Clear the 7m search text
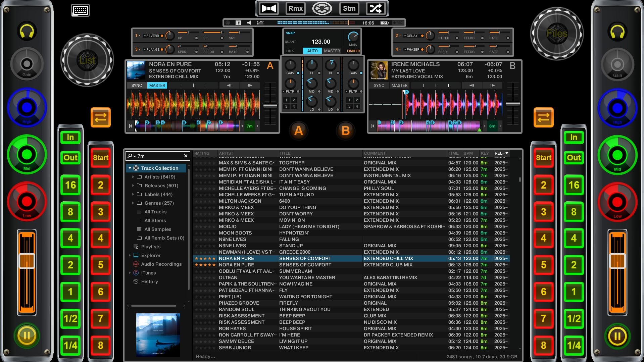Screen dimensions: 644x362 point(186,156)
